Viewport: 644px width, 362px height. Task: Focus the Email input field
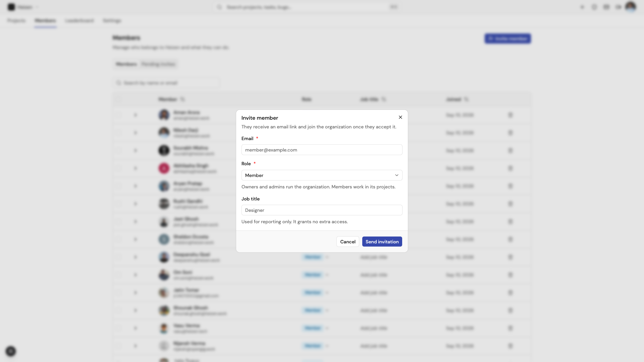[322, 150]
